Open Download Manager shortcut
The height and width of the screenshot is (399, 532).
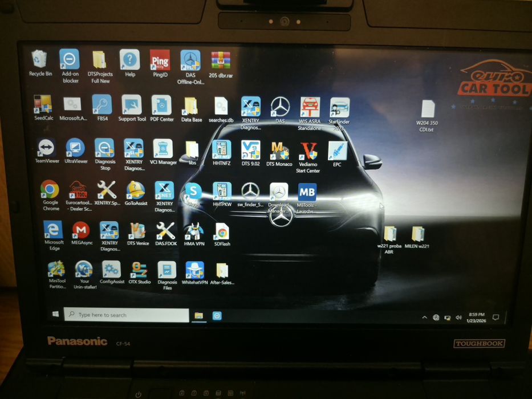click(279, 193)
